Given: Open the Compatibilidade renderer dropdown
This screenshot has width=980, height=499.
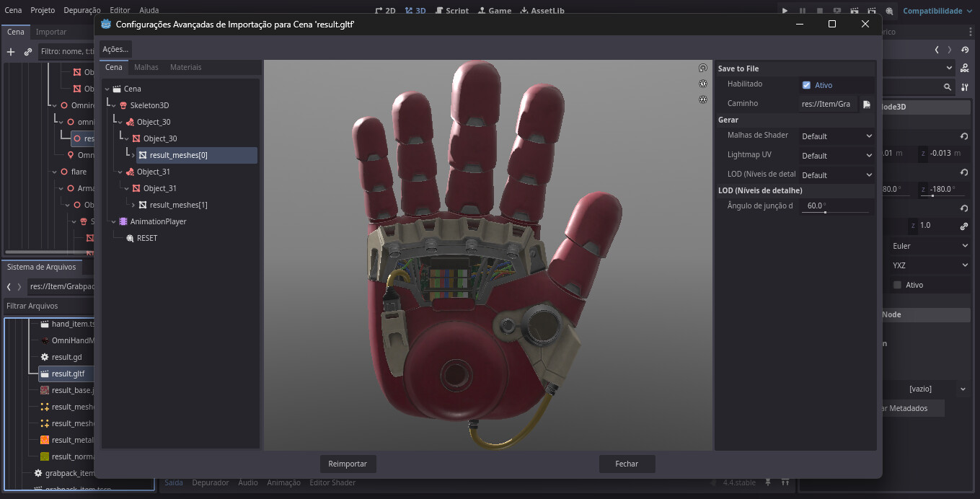Looking at the screenshot, I should pyautogui.click(x=937, y=11).
